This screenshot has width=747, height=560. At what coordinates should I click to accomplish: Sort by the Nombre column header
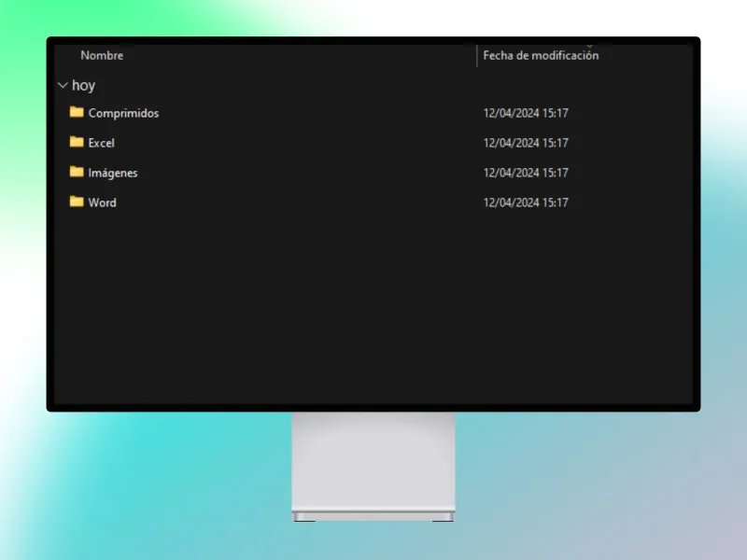click(x=102, y=56)
